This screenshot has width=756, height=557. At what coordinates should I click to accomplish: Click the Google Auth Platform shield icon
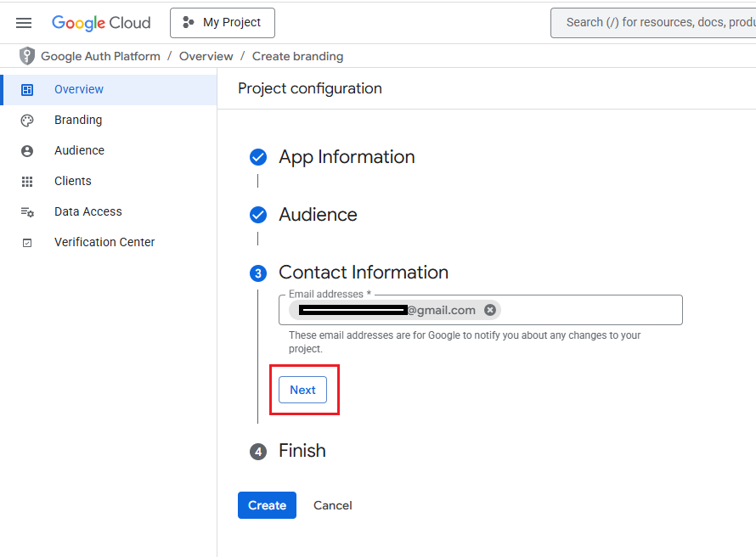(x=27, y=56)
